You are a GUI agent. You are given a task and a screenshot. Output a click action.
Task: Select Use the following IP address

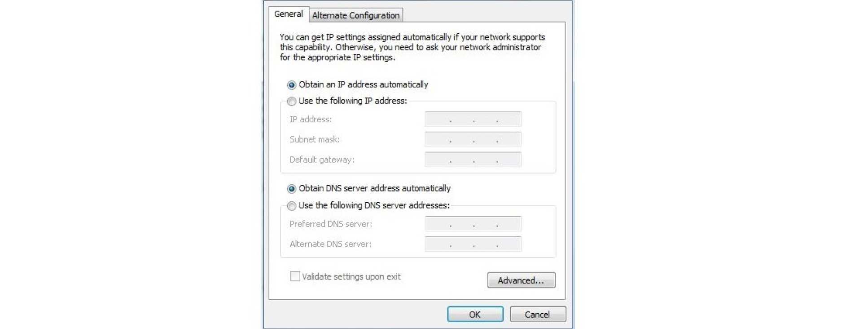[x=292, y=101]
